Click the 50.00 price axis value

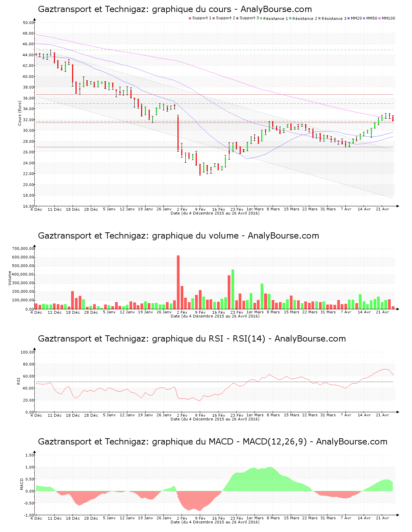click(28, 23)
